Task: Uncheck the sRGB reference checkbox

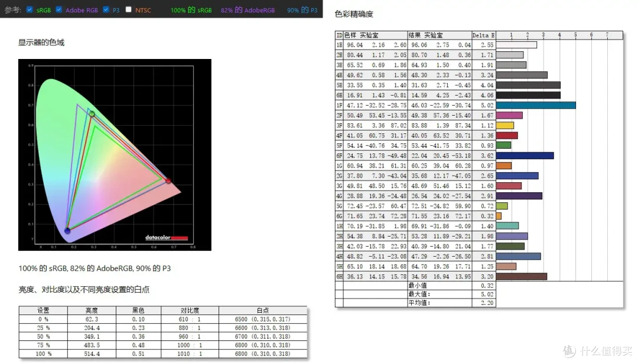Action: click(x=30, y=9)
